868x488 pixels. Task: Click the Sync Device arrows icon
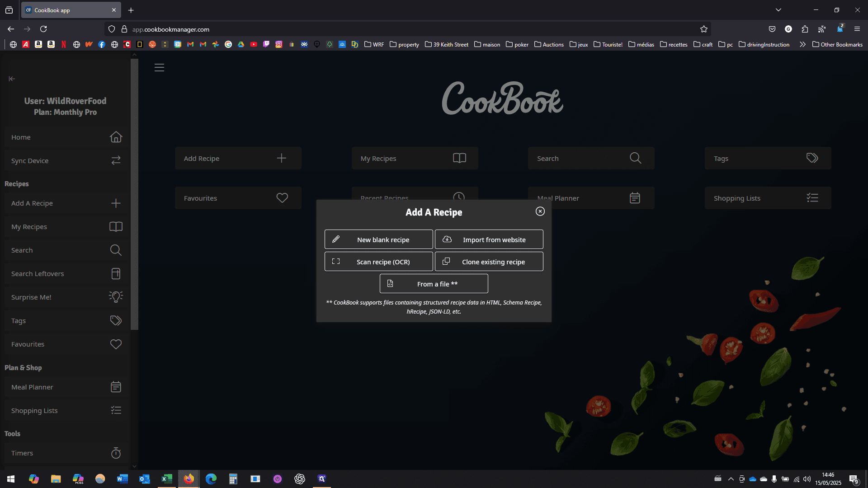116,160
